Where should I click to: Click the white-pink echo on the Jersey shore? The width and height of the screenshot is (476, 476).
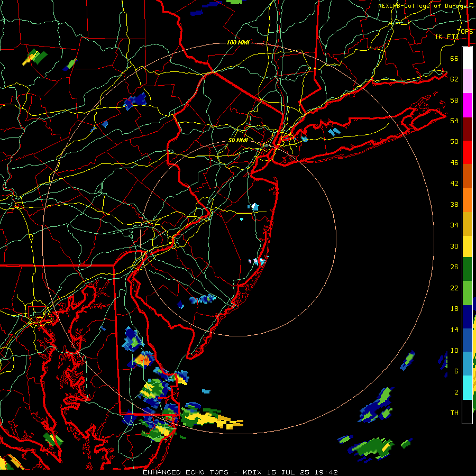click(258, 261)
